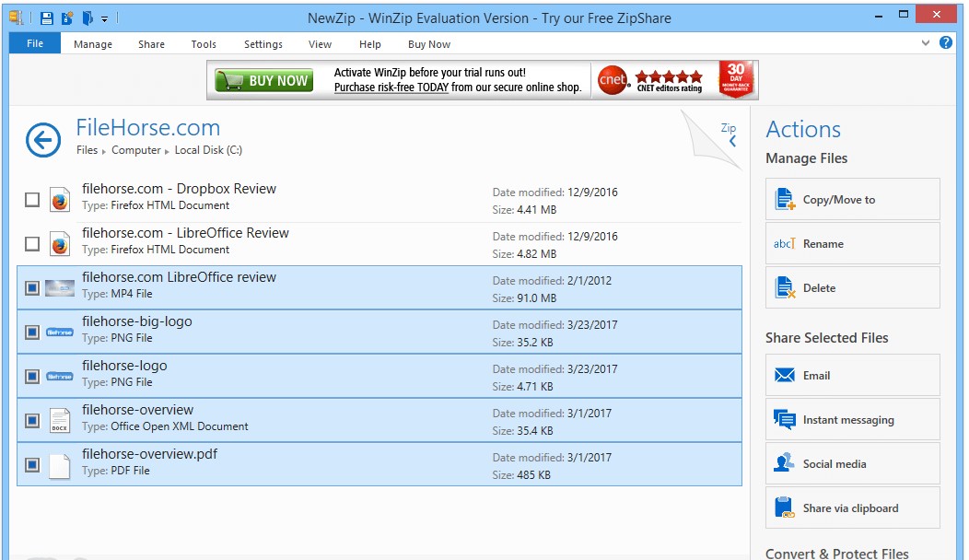Expand the arrow after Files breadcrumb

pos(104,151)
